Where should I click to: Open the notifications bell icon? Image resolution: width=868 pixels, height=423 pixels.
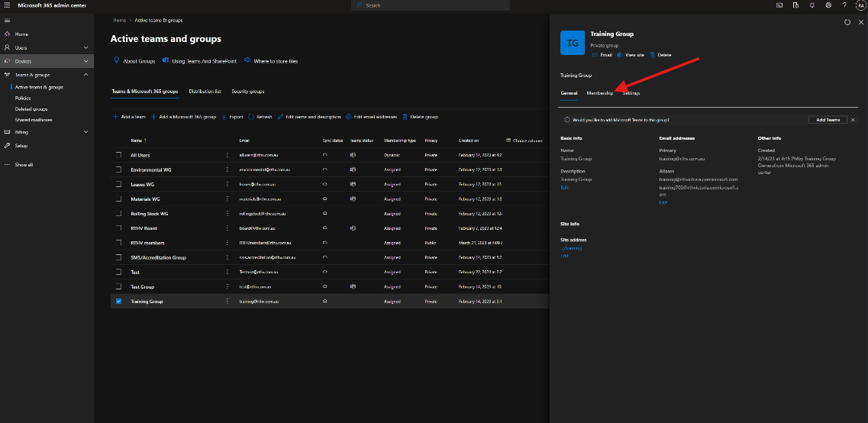coord(812,5)
